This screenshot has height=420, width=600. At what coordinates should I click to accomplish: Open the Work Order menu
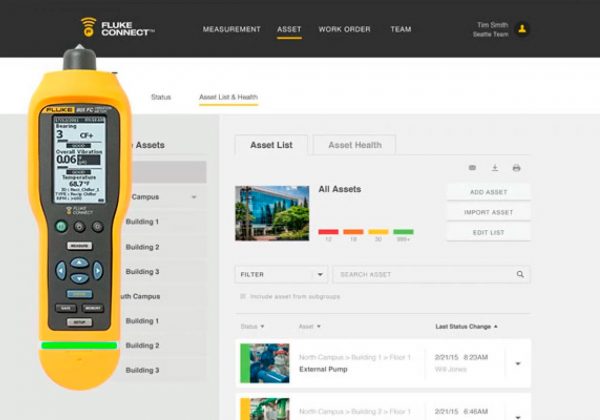click(x=345, y=29)
